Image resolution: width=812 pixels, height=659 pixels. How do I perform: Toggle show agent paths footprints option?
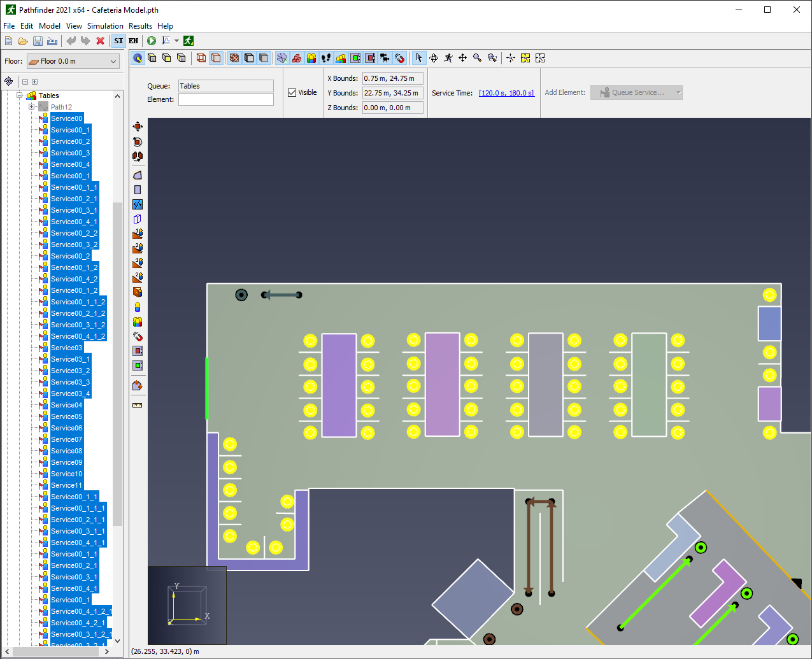pos(326,58)
